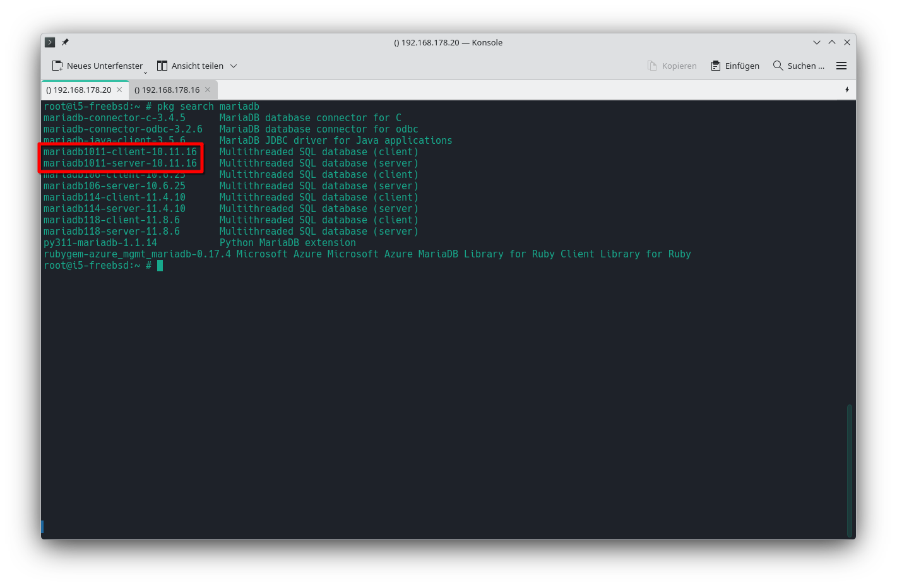Switch to the 192.168.178.16 tab
Screen dimensions: 897x588
(167, 90)
